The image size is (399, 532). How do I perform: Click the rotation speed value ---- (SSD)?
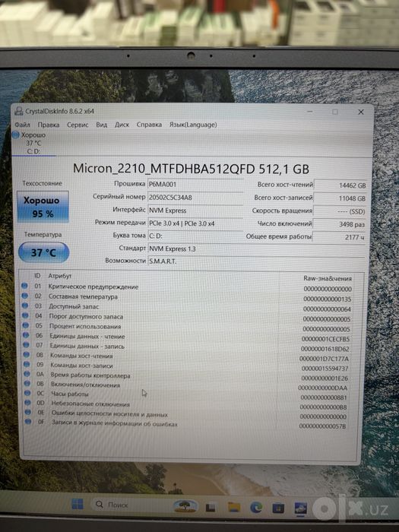pyautogui.click(x=340, y=211)
